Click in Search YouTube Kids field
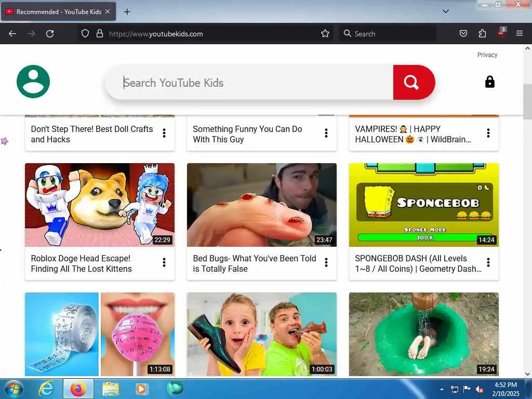Viewport: 532px width, 399px height. pyautogui.click(x=249, y=83)
